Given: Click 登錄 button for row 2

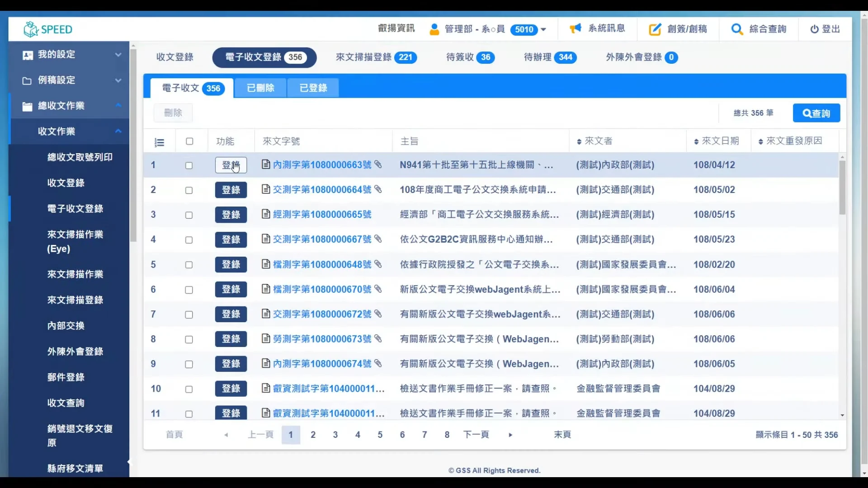Looking at the screenshot, I should [231, 190].
